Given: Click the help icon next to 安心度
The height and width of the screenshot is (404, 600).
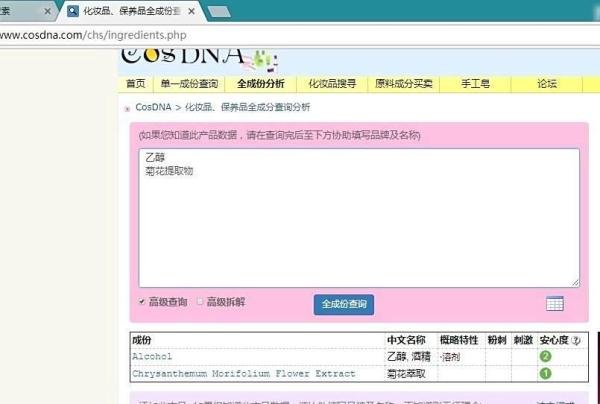Looking at the screenshot, I should (576, 340).
